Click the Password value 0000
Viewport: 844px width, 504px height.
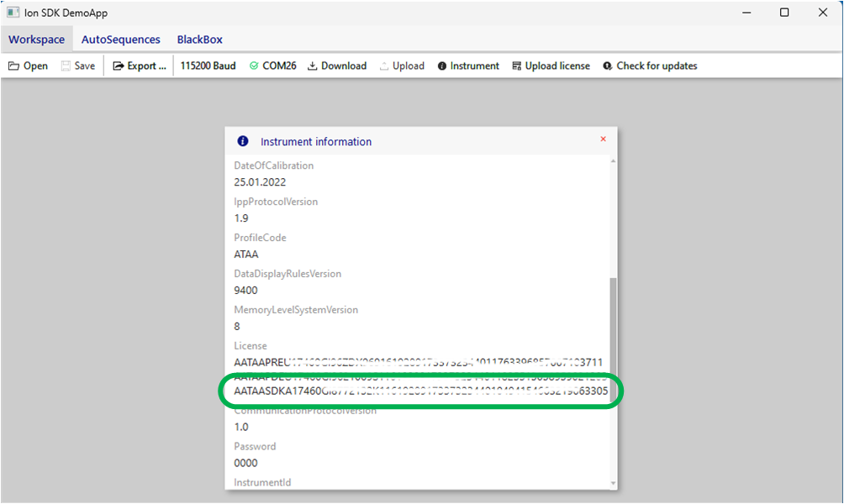pos(245,463)
